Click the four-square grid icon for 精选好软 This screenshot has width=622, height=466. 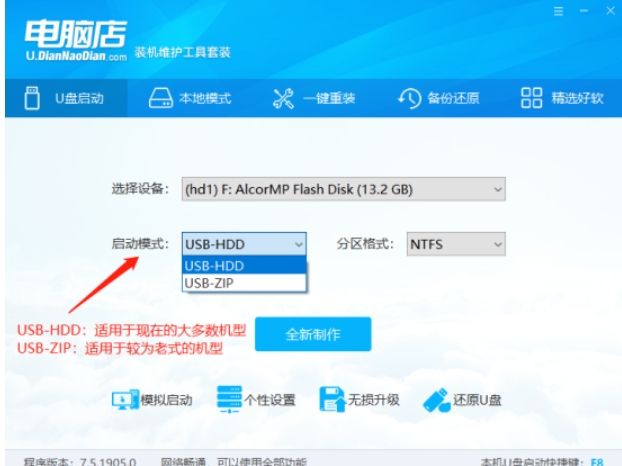click(532, 98)
